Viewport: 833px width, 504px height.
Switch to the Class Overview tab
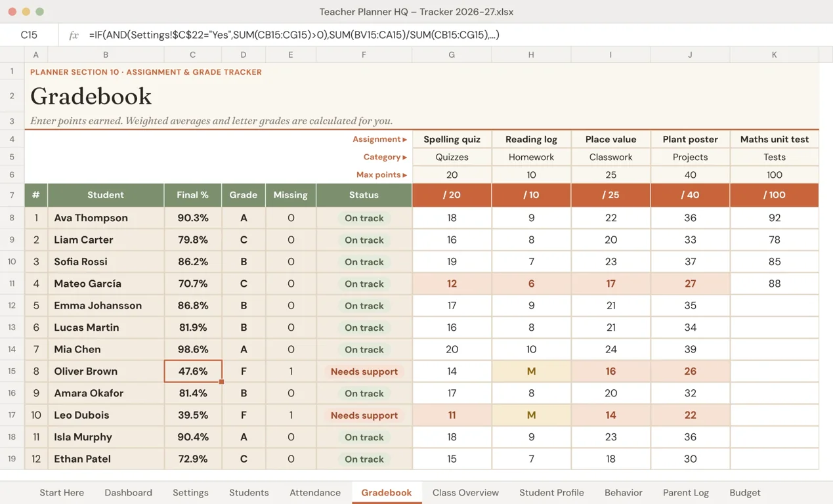point(465,493)
